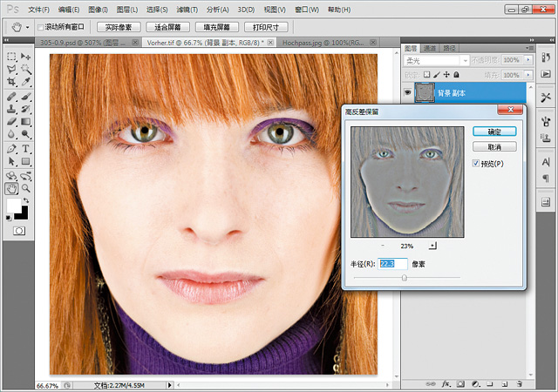This screenshot has width=558, height=392.
Task: Open the fill slider arrow
Action: tap(528, 75)
